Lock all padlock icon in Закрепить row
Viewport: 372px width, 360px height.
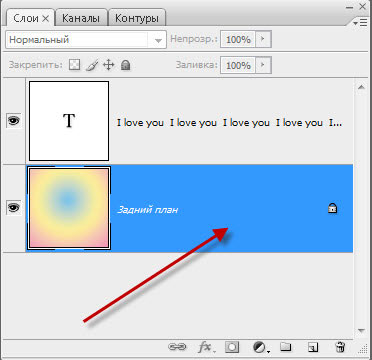[x=125, y=65]
